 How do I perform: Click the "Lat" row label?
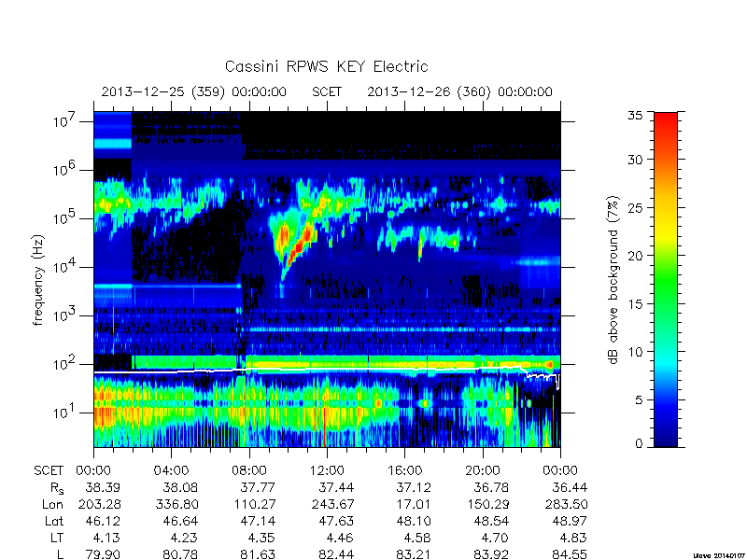54,521
